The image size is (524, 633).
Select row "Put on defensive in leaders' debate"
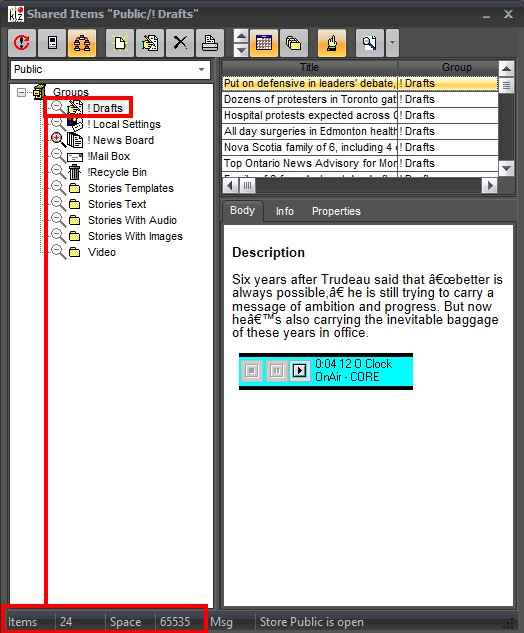click(x=360, y=84)
